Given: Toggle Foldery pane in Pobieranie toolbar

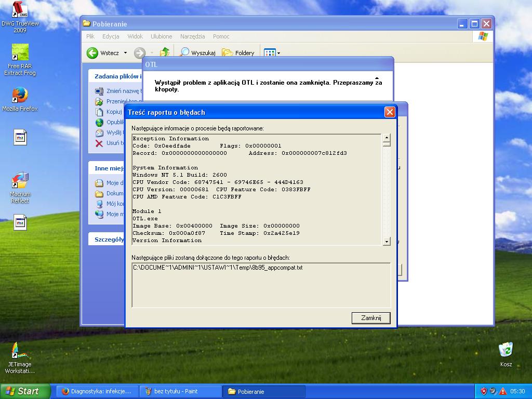Looking at the screenshot, I should pyautogui.click(x=238, y=52).
